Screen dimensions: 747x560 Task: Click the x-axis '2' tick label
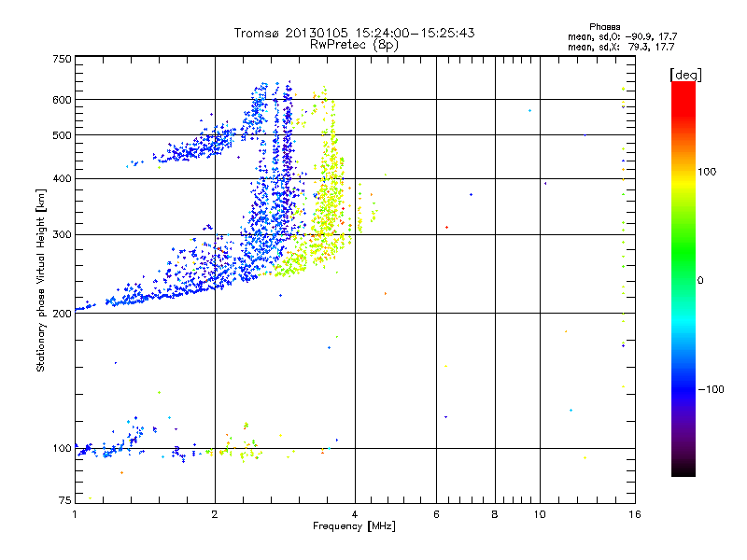215,514
